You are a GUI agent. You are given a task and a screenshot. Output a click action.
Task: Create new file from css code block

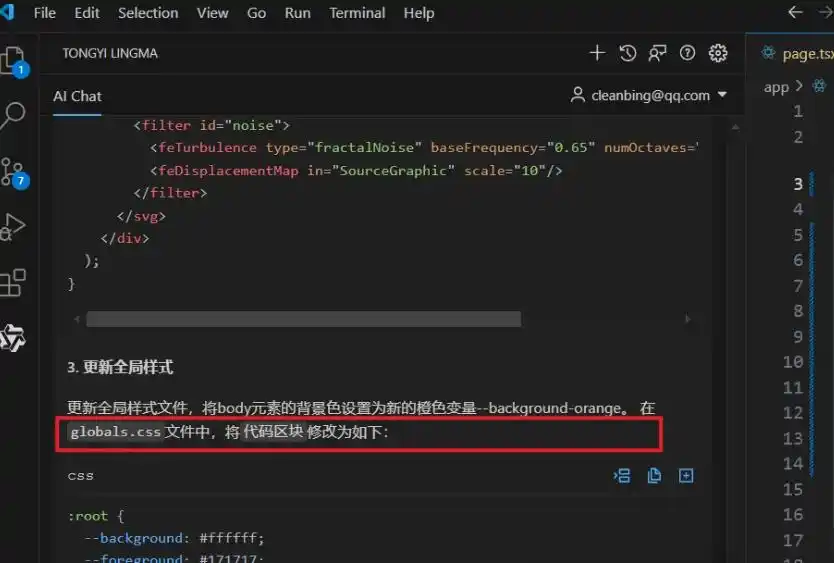(686, 476)
